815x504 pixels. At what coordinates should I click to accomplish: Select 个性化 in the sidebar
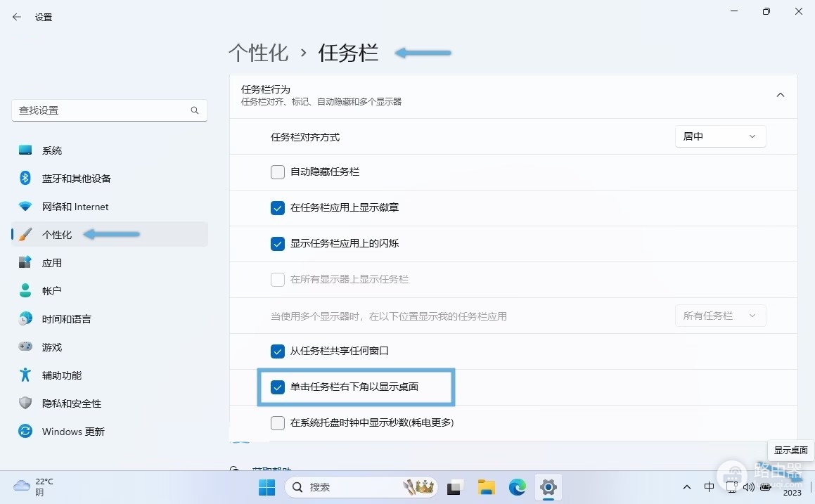110,234
